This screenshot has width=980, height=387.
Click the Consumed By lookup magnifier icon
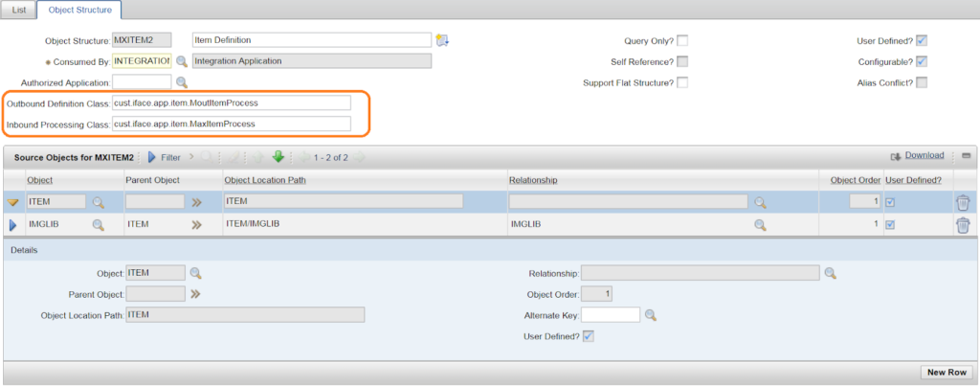point(181,61)
